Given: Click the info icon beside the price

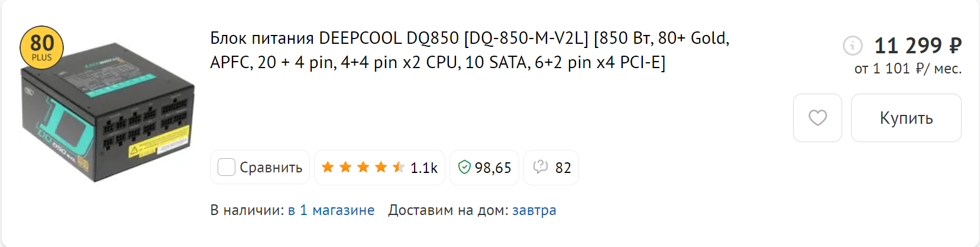Looking at the screenshot, I should coord(852,45).
